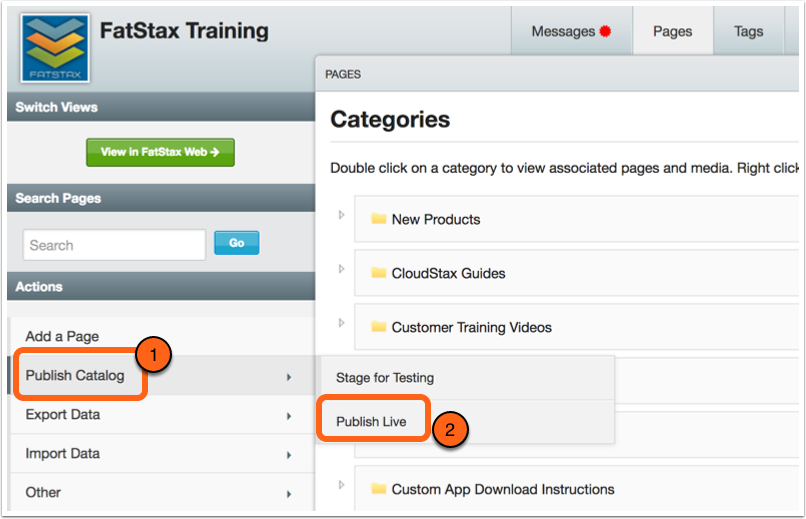
Task: Open the Messages tab
Action: point(572,31)
